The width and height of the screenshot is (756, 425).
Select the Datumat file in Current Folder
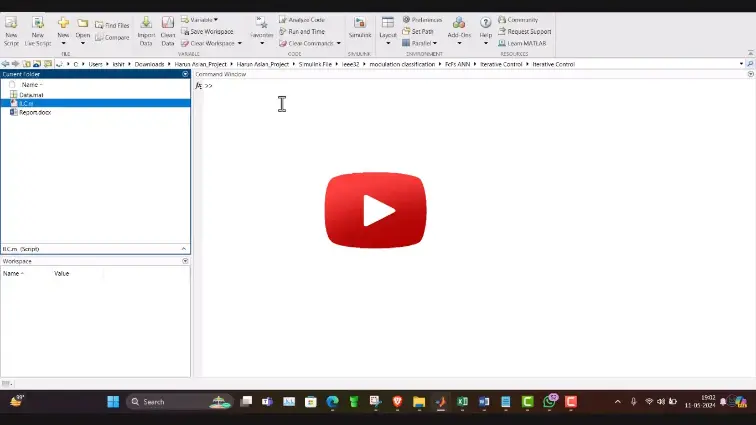pyautogui.click(x=31, y=94)
